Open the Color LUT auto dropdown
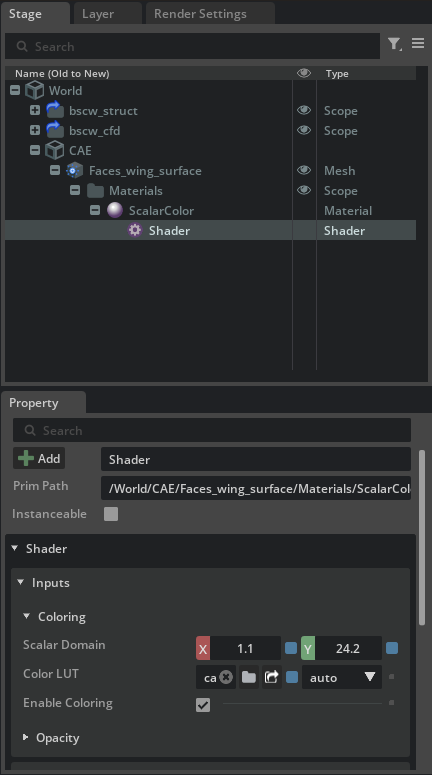This screenshot has height=775, width=432. point(342,677)
